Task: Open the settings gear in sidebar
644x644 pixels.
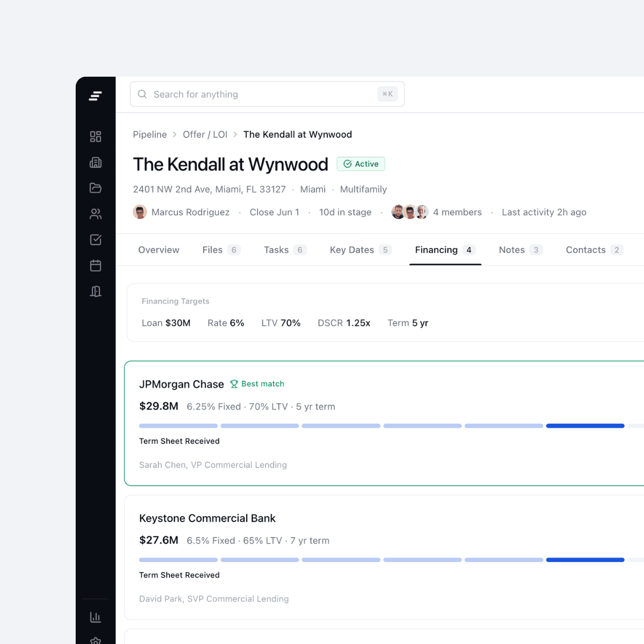Action: [x=96, y=641]
